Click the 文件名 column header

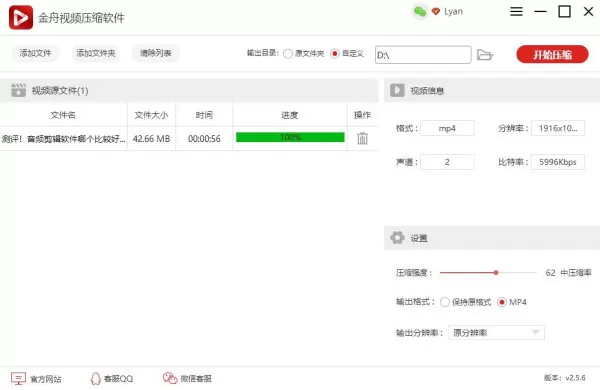(63, 114)
